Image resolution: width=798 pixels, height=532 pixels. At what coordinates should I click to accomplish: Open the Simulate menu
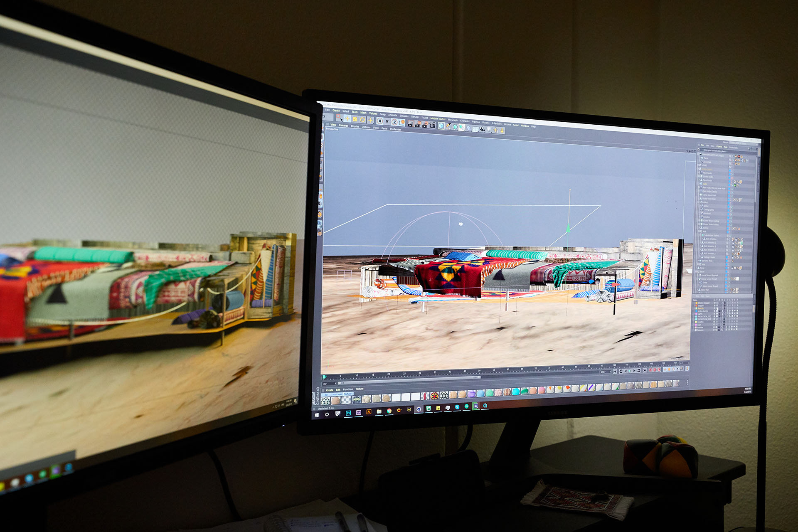point(404,116)
